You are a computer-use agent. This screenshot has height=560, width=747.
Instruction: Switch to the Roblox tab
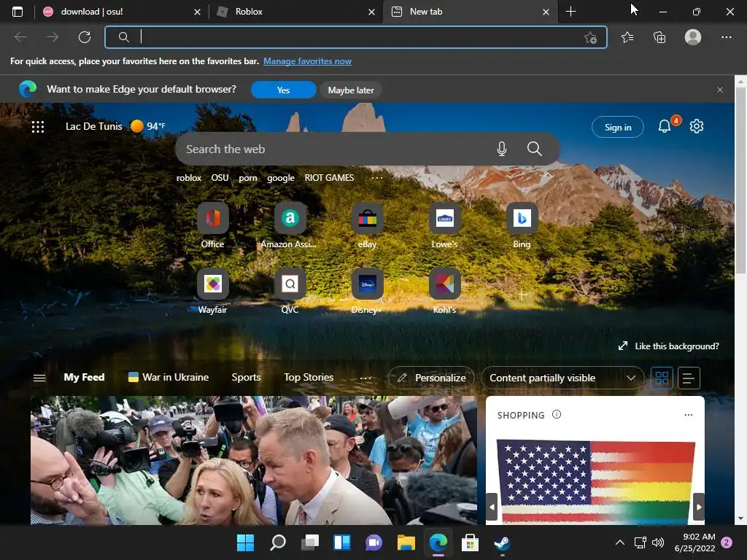[295, 12]
